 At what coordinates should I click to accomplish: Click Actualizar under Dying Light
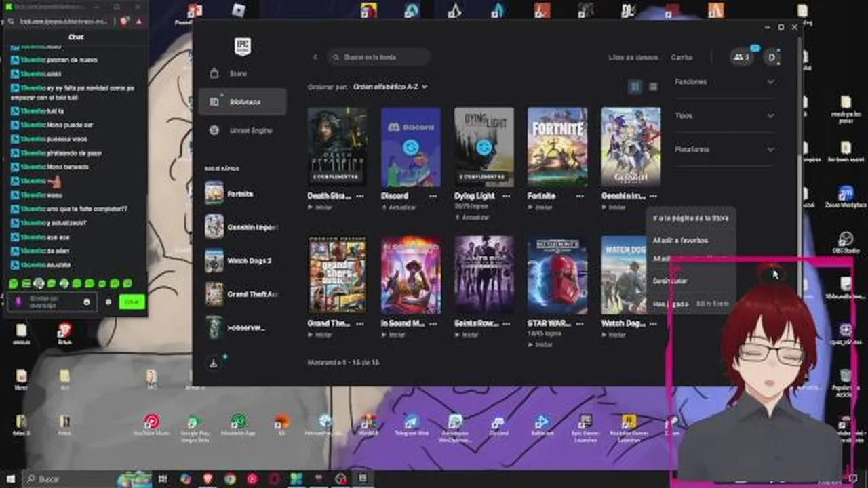[471, 217]
